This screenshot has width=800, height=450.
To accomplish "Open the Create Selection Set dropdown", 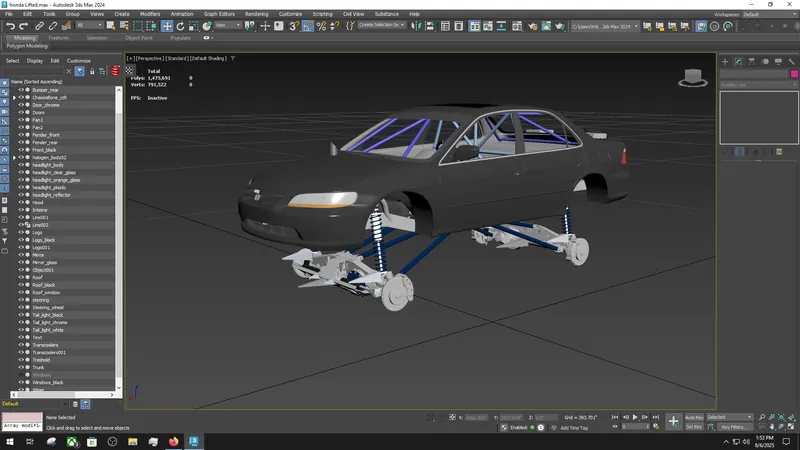I will click(382, 26).
